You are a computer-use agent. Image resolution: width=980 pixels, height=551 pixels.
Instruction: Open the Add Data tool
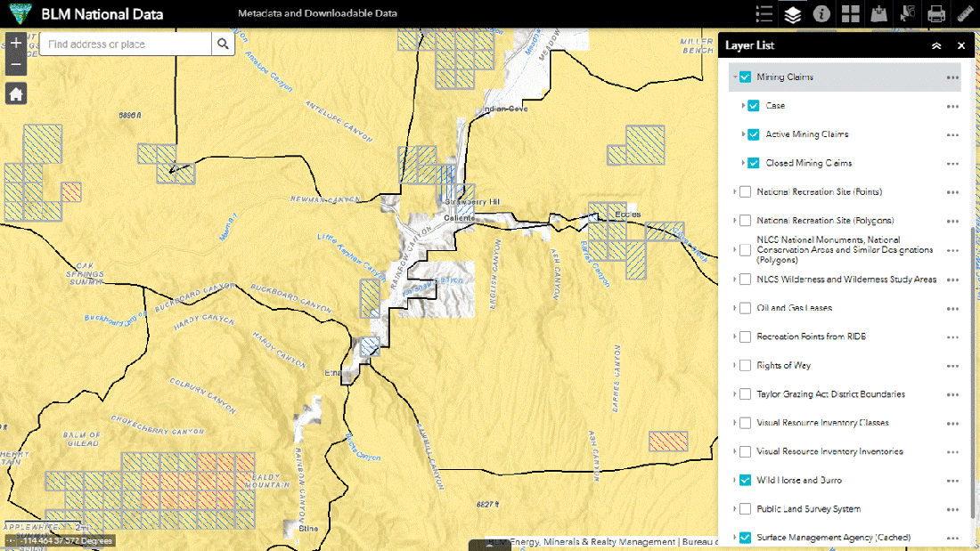coord(878,13)
